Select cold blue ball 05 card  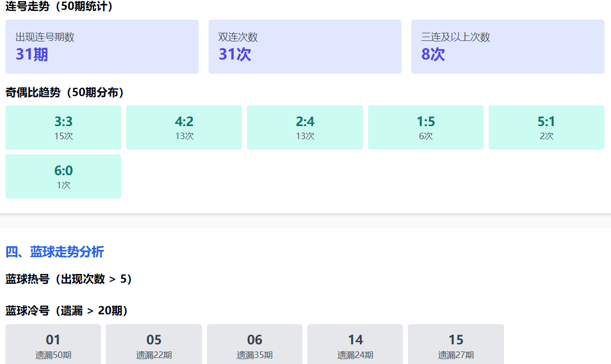coord(154,345)
